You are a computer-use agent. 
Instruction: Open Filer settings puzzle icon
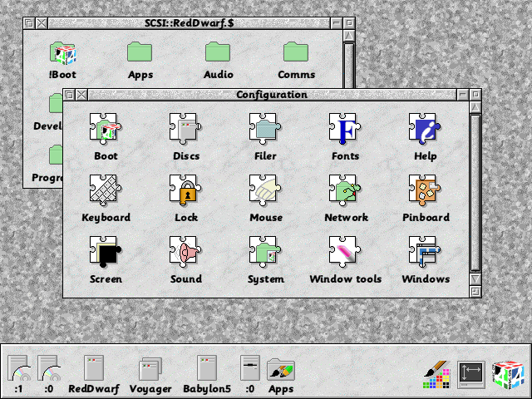point(265,129)
